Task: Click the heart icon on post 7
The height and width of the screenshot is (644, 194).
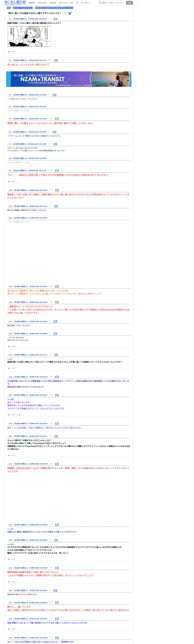Action: coord(49,144)
